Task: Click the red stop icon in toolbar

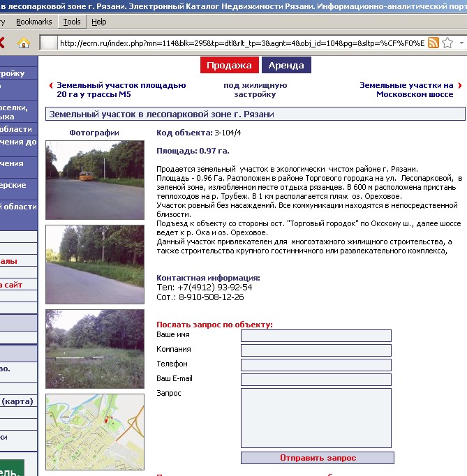Action: pyautogui.click(x=2, y=43)
